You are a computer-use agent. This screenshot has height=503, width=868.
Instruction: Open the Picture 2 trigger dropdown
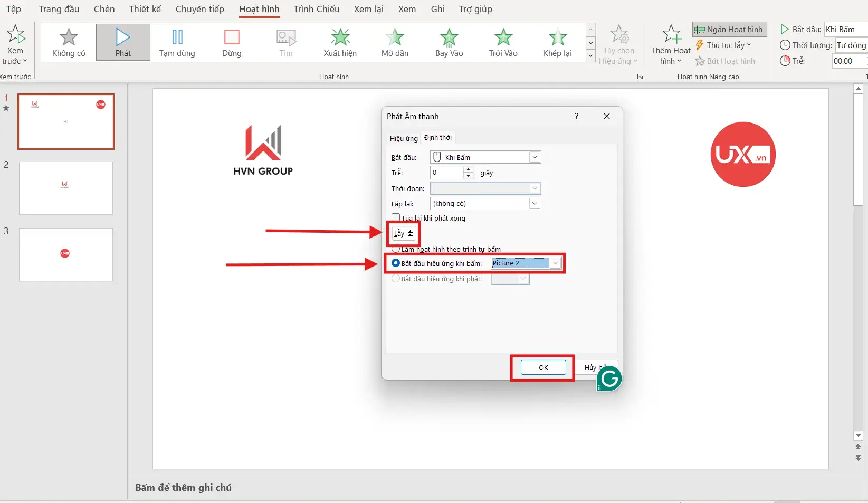(x=555, y=263)
